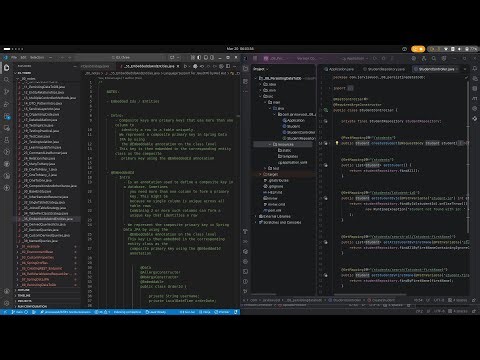This screenshot has height=360, width=480.
Task: Open the Application run configuration dropdown in IntelliJ
Action: pos(355,58)
